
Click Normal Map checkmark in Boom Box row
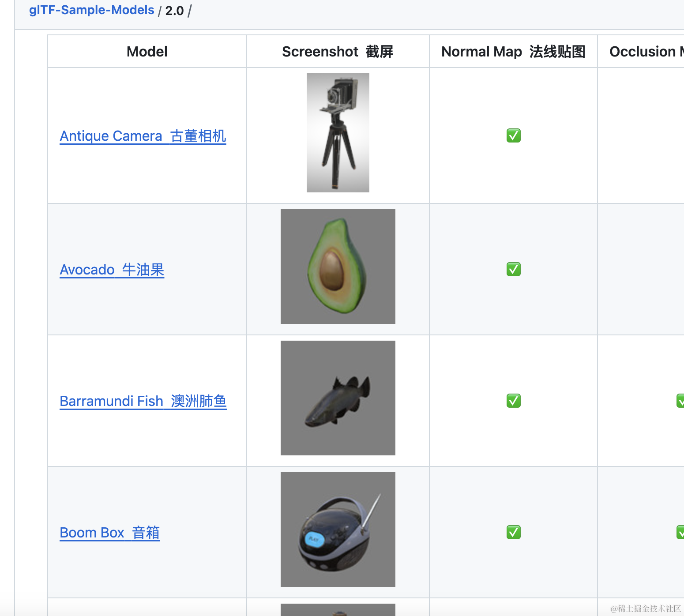[514, 532]
